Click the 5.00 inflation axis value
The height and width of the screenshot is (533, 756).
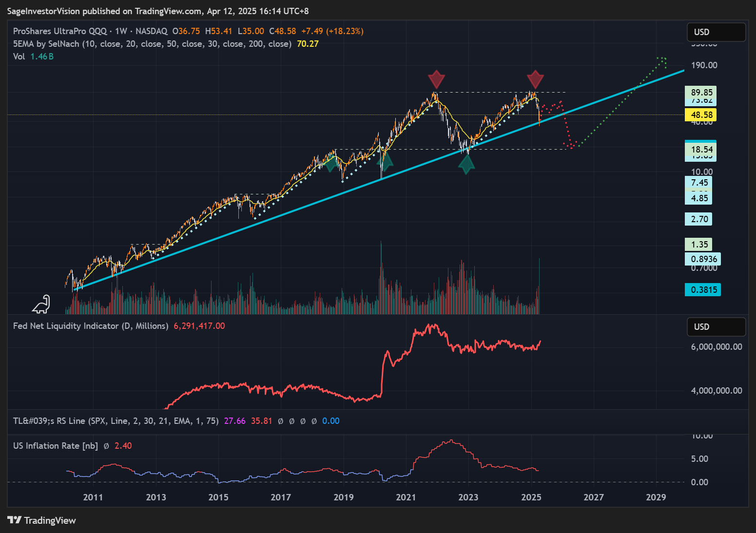[700, 459]
